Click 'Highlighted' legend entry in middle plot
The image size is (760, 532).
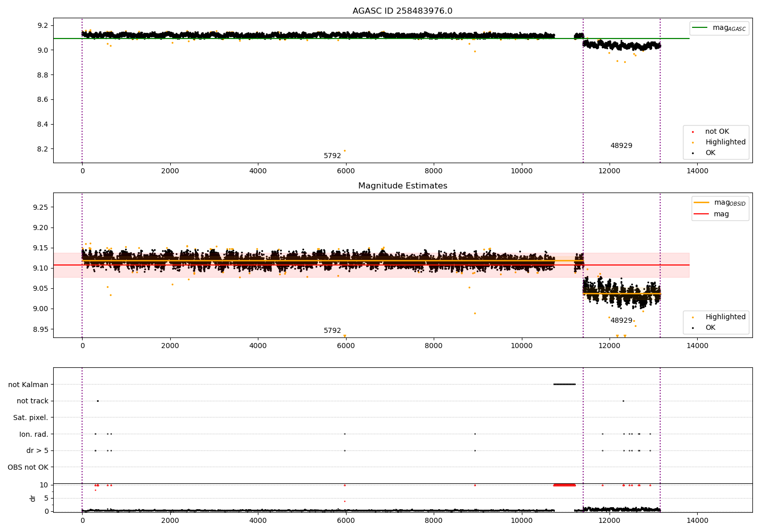pos(725,317)
